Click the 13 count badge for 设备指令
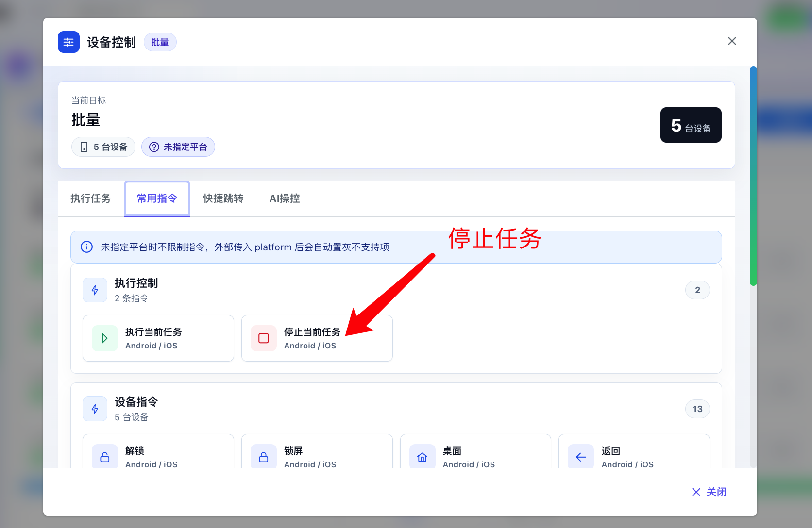The height and width of the screenshot is (528, 812). (697, 409)
